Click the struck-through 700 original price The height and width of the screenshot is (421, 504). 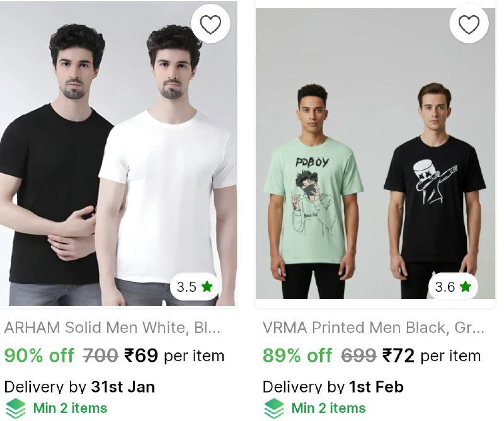[101, 356]
